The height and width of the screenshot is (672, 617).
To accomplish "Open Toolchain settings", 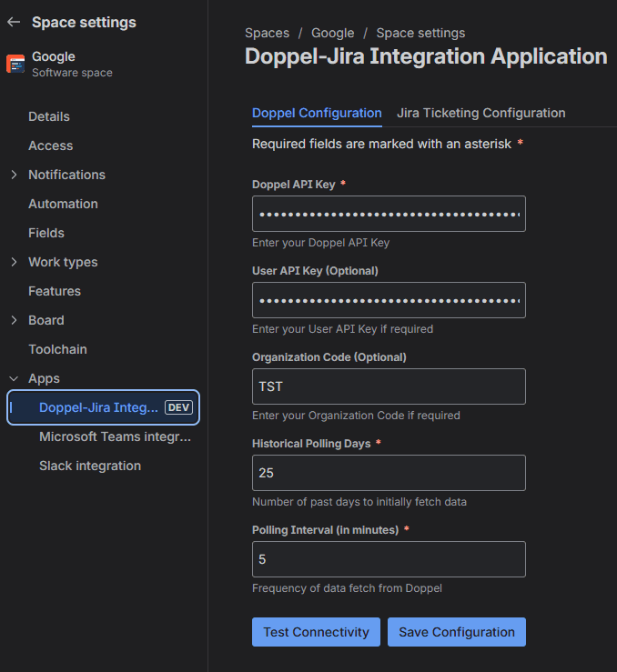I will point(58,350).
